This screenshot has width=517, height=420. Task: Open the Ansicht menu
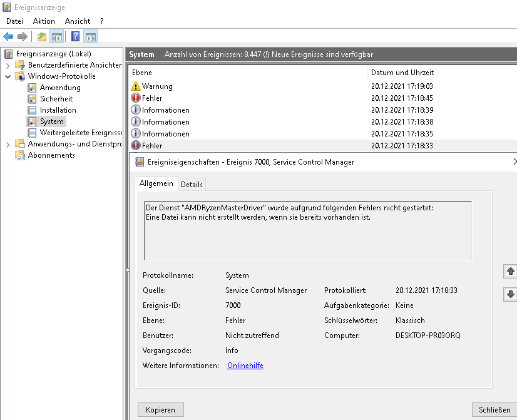[78, 21]
